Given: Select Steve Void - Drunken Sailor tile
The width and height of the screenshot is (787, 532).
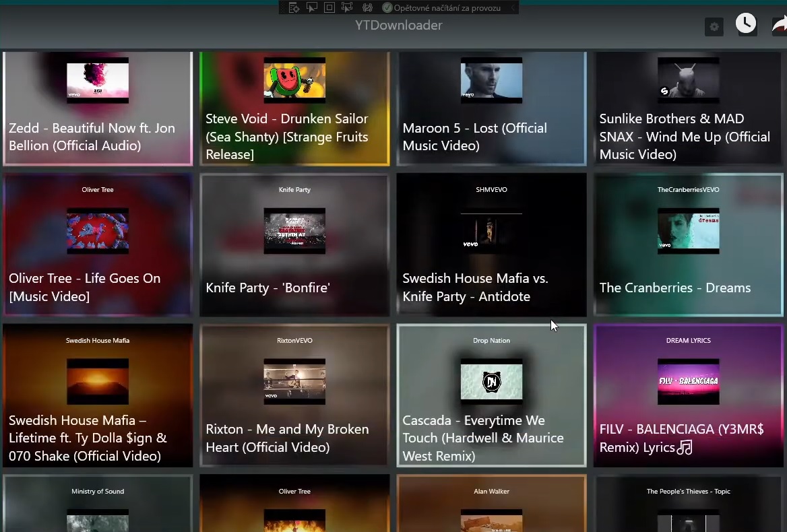Looking at the screenshot, I should (294, 109).
